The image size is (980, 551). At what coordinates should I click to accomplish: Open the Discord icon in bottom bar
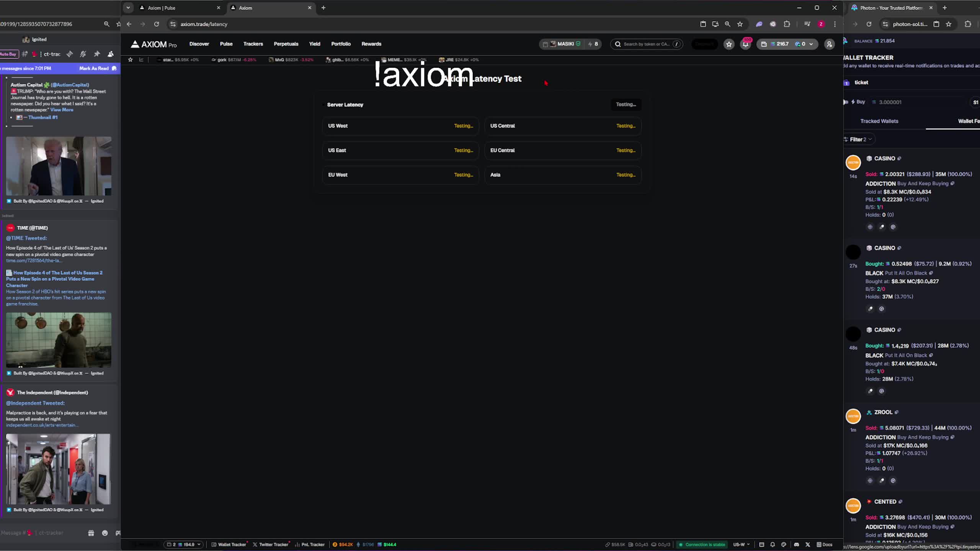coord(797,544)
